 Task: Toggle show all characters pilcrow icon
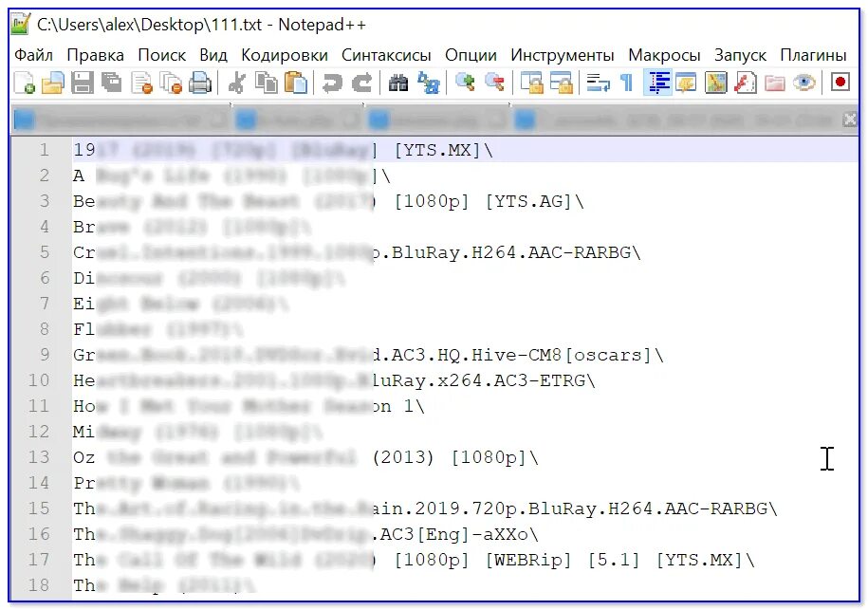pos(627,83)
